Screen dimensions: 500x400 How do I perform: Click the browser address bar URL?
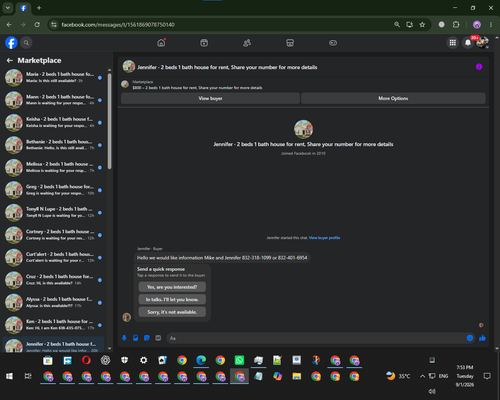coord(118,25)
